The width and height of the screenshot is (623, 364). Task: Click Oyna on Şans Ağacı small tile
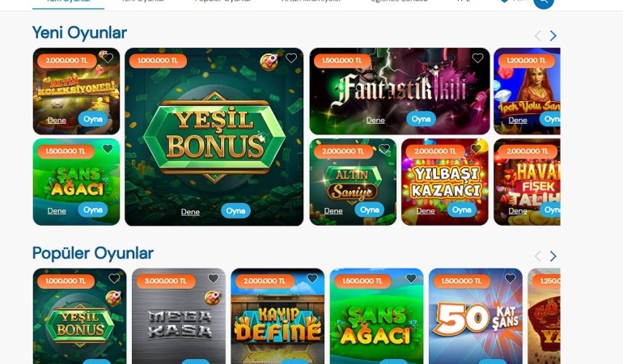(93, 210)
